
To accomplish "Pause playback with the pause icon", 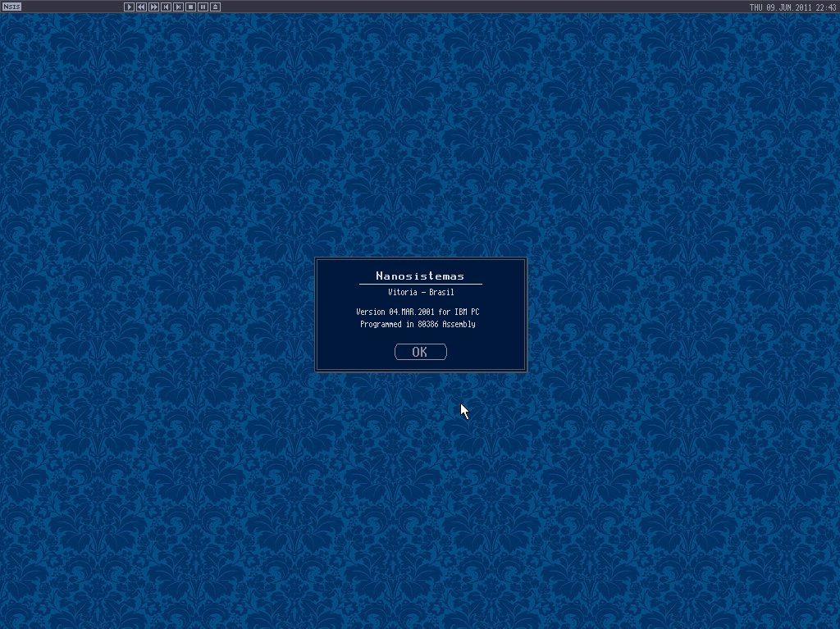I will 203,7.
